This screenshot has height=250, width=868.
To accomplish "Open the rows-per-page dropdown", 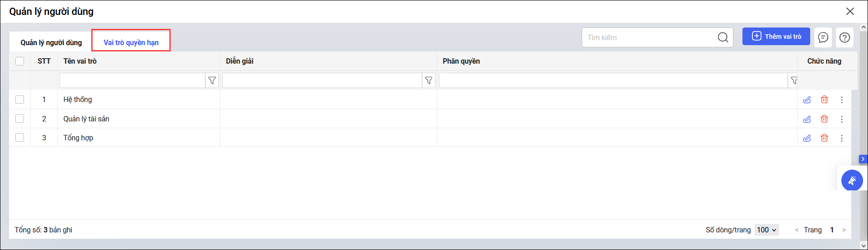I will click(767, 230).
